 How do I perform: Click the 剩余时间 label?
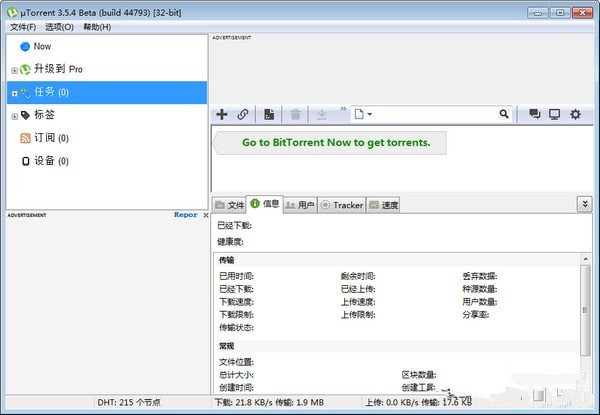tap(358, 276)
